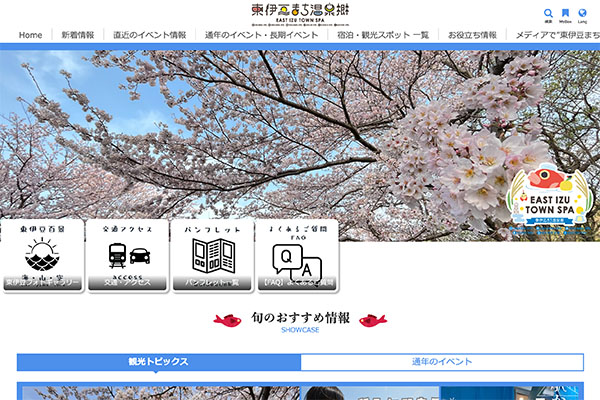This screenshot has height=400, width=600.
Task: Select 直近のイベント情報 in the navigation
Action: click(150, 35)
